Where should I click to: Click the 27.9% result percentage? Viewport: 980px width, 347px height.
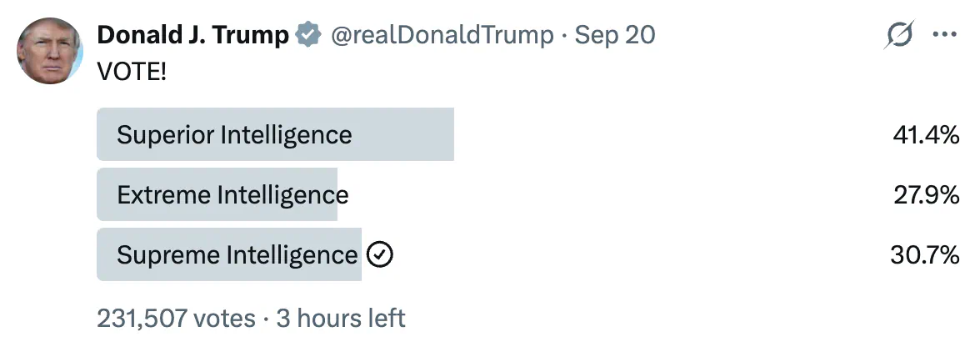point(927,195)
